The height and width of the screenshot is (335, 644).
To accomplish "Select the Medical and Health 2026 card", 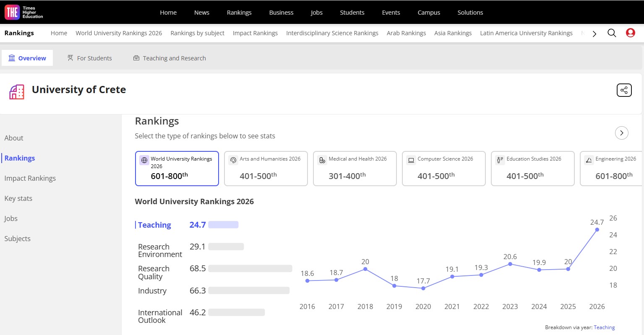I will coord(355,169).
